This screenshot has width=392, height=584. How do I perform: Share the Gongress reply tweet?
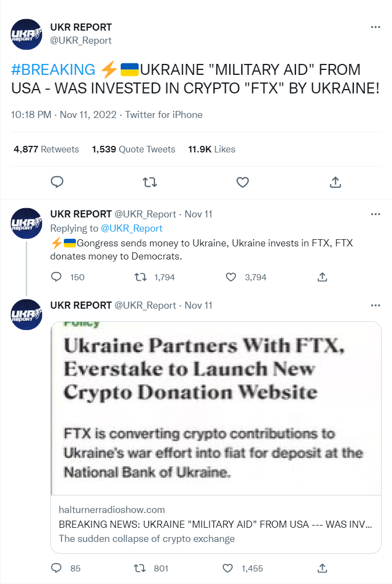point(322,277)
